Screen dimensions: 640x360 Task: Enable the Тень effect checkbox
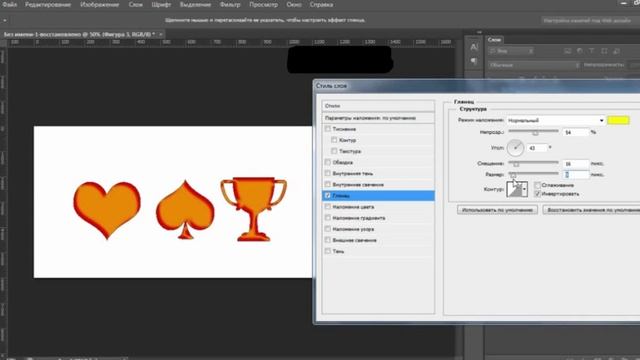[328, 251]
